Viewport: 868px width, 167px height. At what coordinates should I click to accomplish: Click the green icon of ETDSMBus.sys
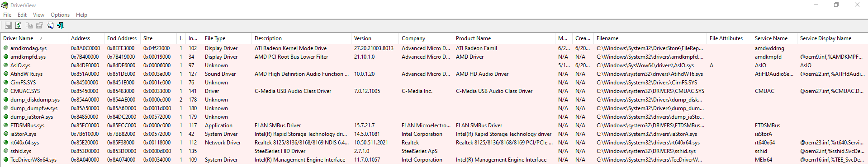point(6,125)
